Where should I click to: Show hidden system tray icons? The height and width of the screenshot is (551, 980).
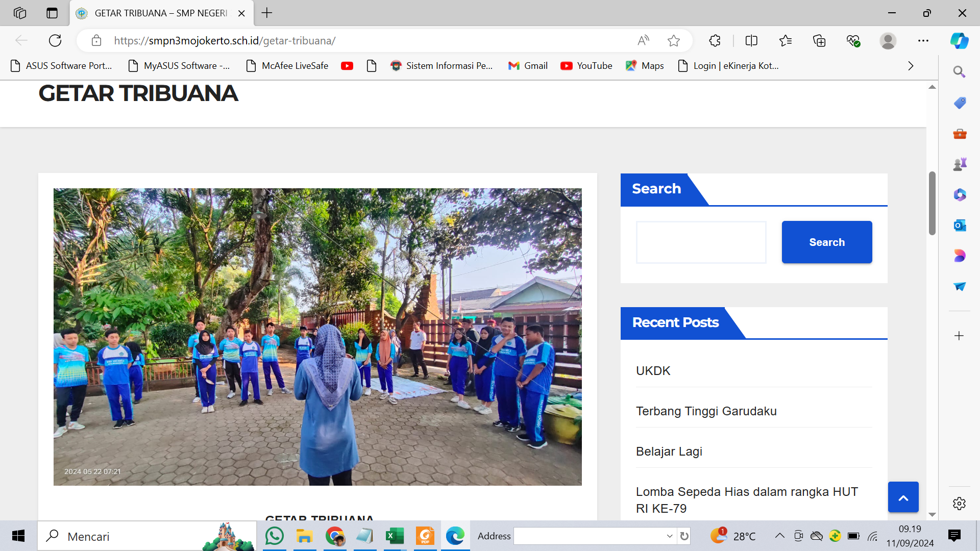779,536
